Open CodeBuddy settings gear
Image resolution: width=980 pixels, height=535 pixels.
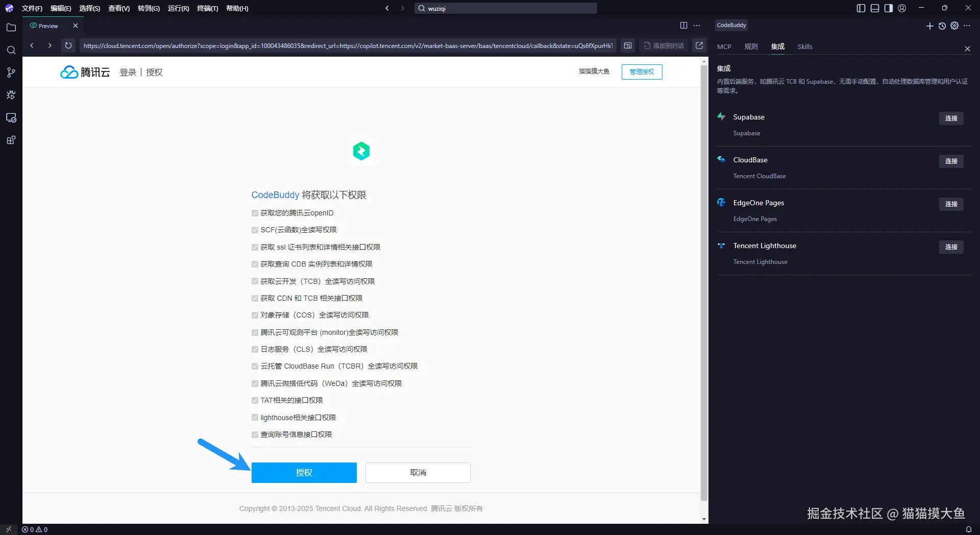pos(954,26)
